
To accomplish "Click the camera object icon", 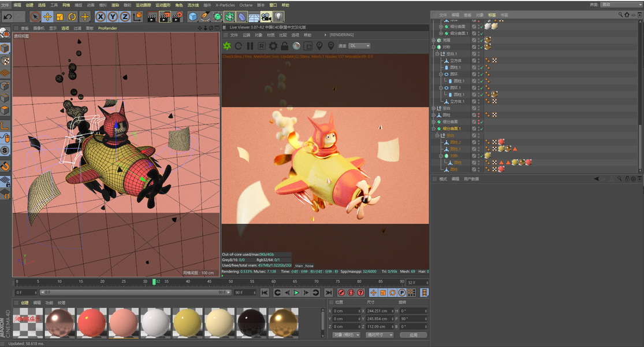I will click(266, 17).
